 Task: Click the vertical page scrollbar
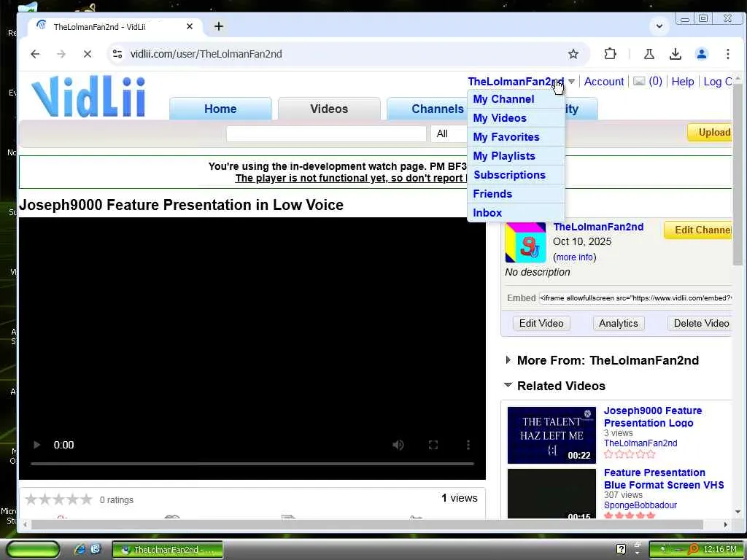pos(738,176)
